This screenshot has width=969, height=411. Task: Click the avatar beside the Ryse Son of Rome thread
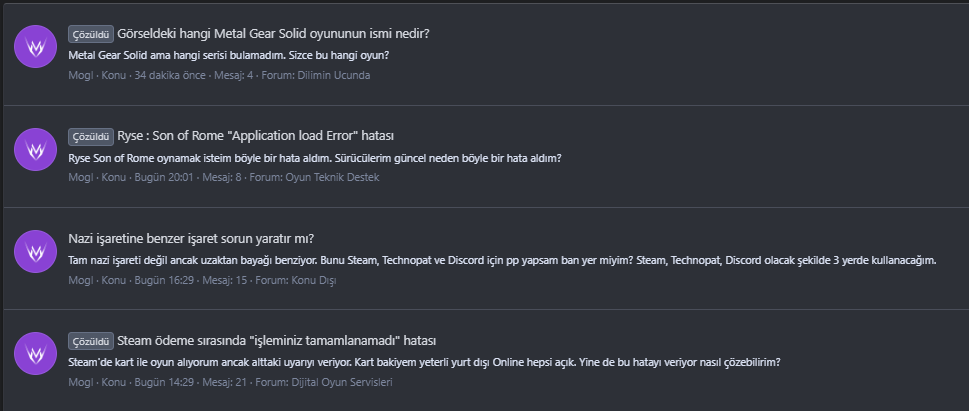[x=35, y=148]
